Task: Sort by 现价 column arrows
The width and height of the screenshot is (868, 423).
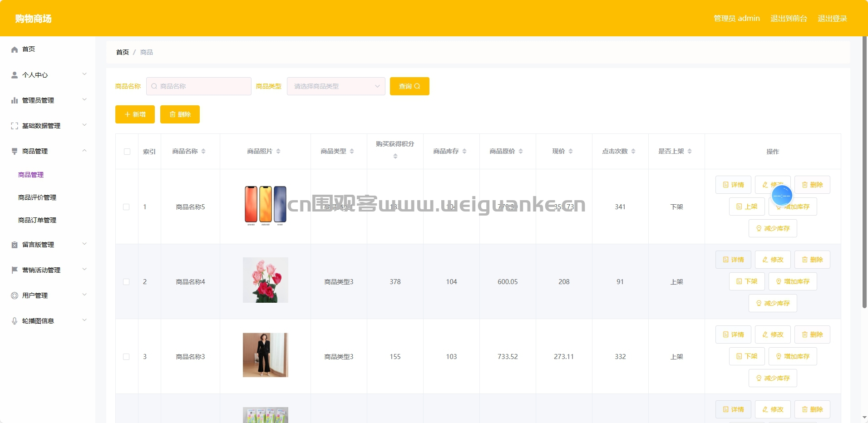Action: click(x=571, y=151)
